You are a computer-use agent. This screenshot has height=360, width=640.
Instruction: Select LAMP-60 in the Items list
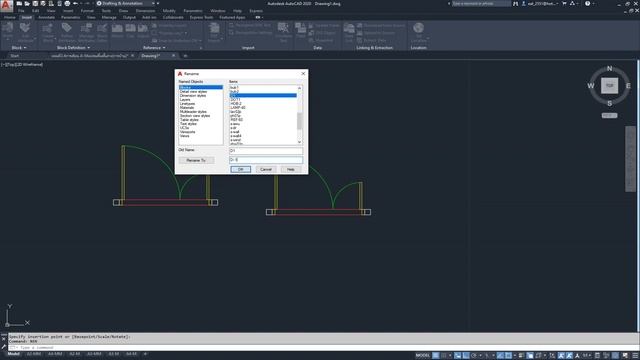(x=238, y=108)
